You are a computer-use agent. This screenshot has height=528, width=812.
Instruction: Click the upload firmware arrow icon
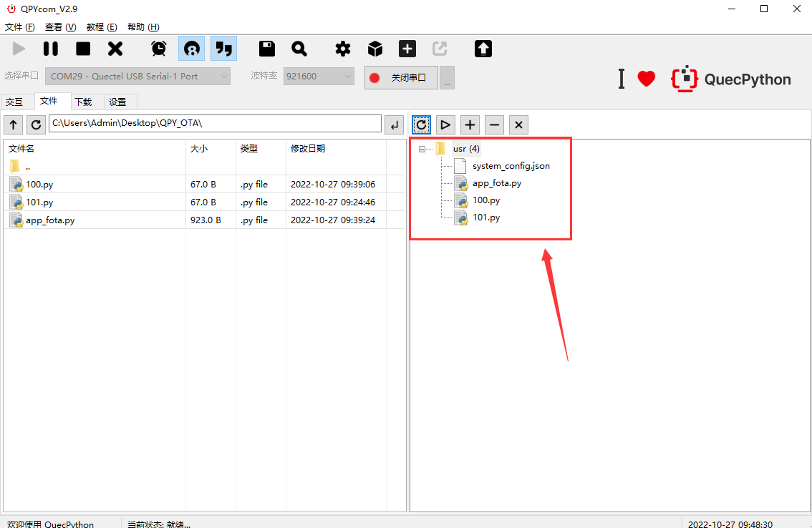482,48
